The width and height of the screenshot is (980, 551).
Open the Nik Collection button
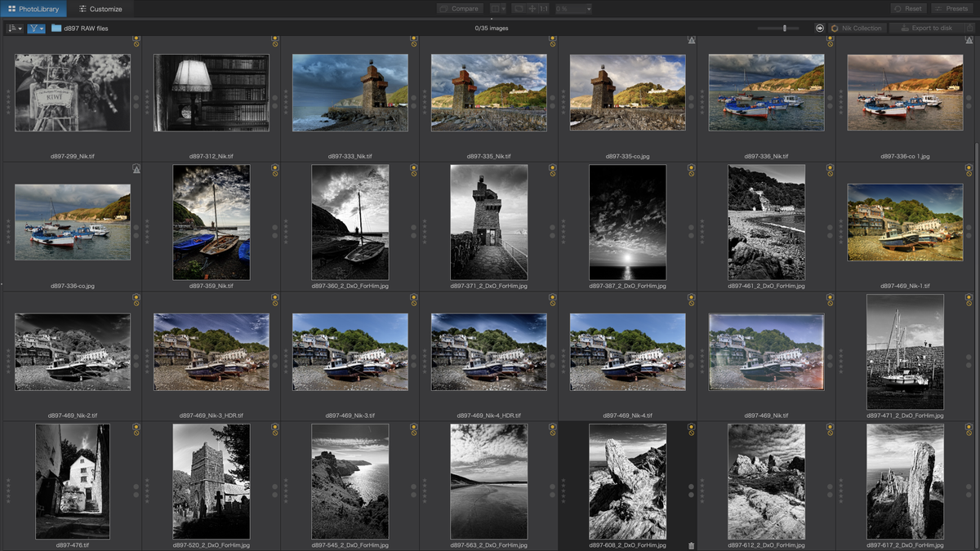pyautogui.click(x=857, y=28)
